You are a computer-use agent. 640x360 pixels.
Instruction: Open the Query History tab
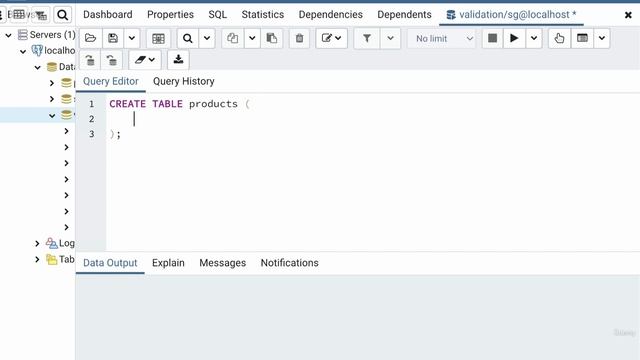184,81
